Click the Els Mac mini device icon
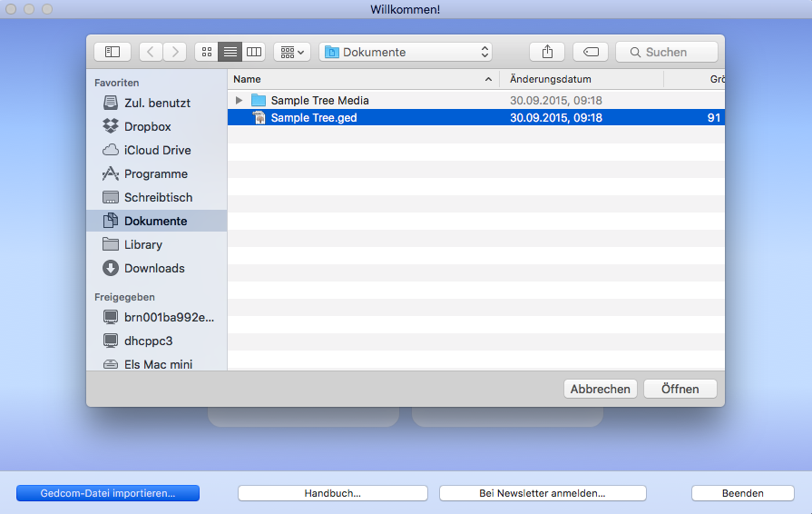This screenshot has width=812, height=514. point(111,364)
